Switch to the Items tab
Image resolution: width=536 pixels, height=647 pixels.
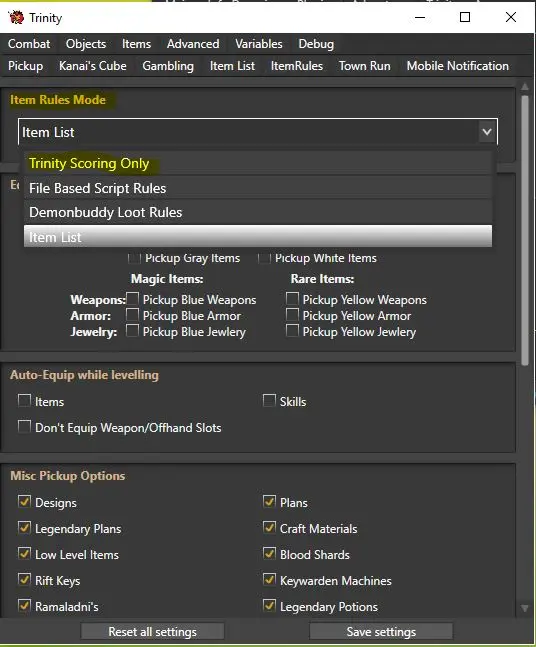(x=136, y=44)
